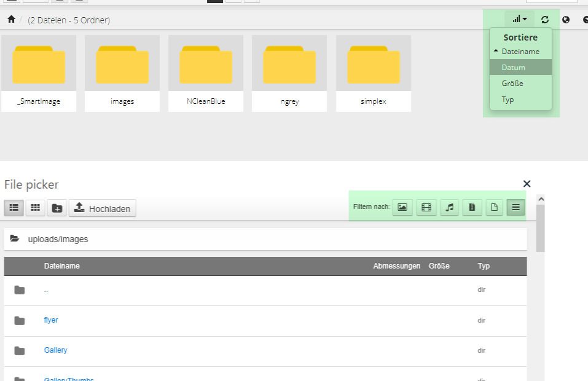Create a new folder in File picker
This screenshot has width=588, height=381.
[57, 208]
